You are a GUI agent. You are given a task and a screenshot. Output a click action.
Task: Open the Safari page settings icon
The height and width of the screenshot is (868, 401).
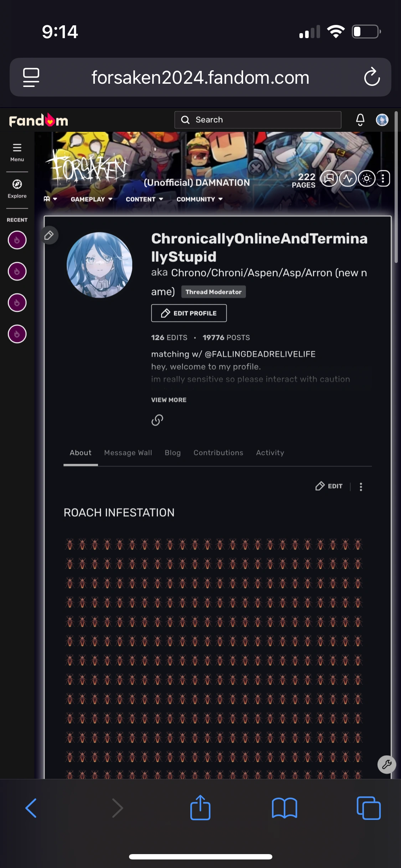pos(31,77)
